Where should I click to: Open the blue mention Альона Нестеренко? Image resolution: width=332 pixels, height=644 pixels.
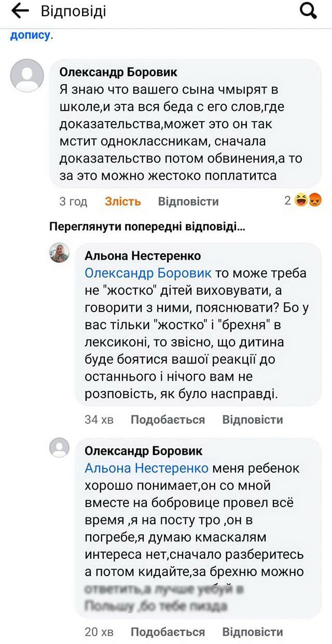(x=146, y=468)
